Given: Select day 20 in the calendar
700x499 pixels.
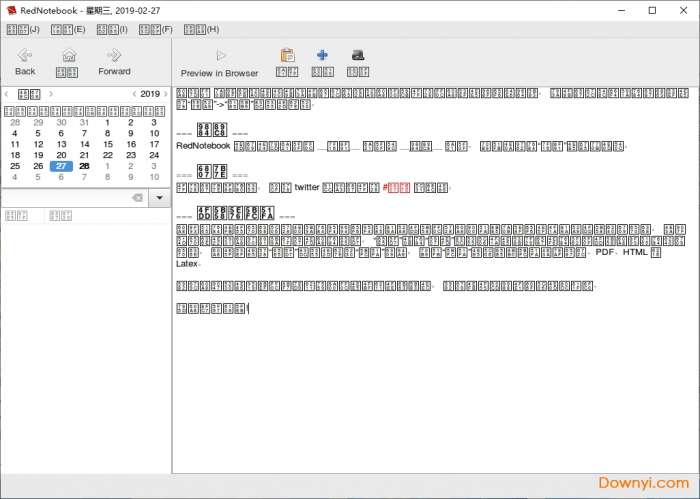Looking at the screenshot, I should tap(61, 155).
